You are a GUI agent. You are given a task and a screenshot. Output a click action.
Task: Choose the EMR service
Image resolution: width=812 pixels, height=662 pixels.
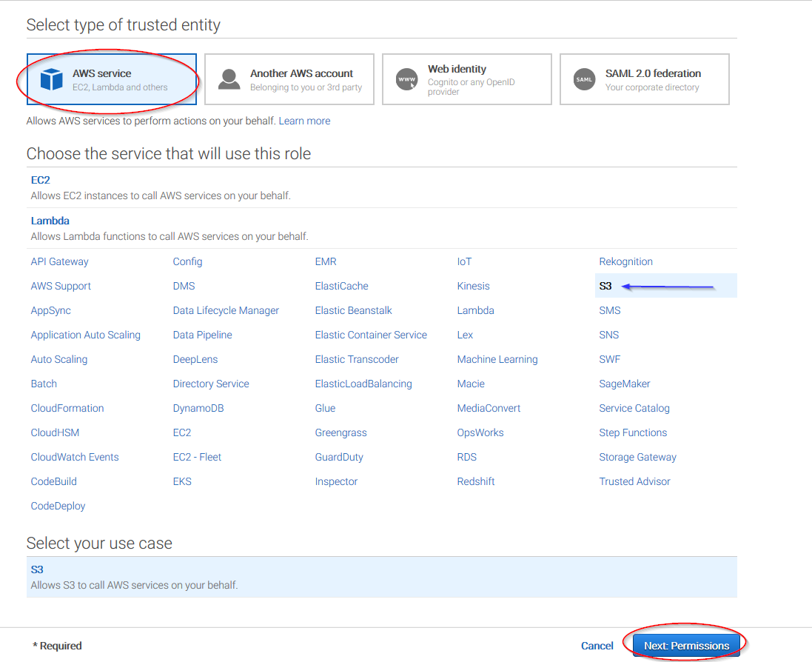click(326, 261)
